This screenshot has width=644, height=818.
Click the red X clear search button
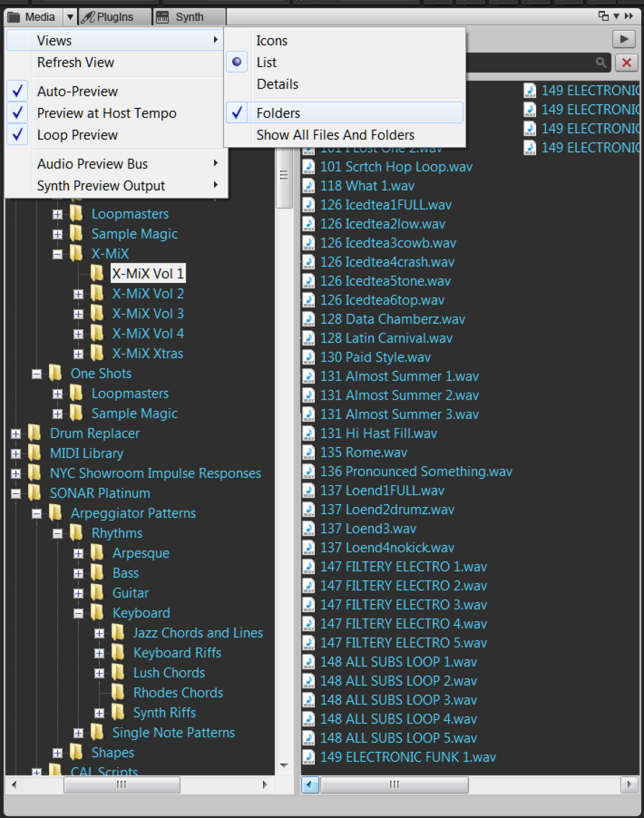(x=626, y=62)
